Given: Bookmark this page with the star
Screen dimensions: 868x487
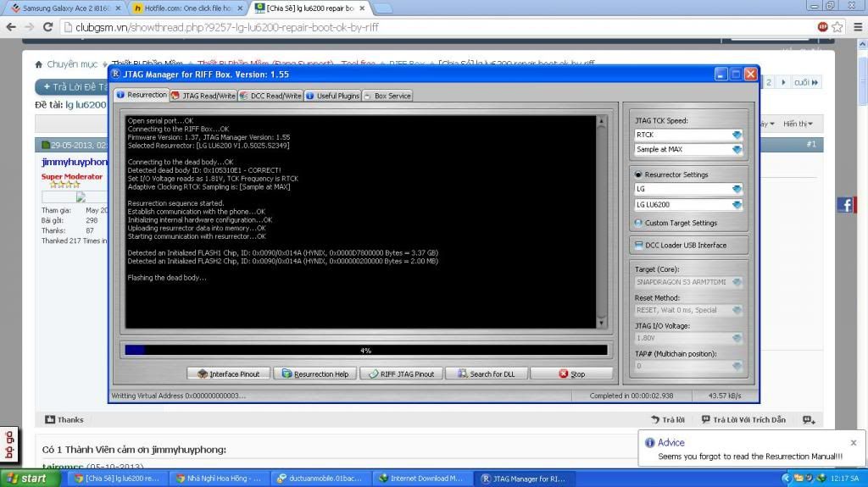Looking at the screenshot, I should coord(837,27).
